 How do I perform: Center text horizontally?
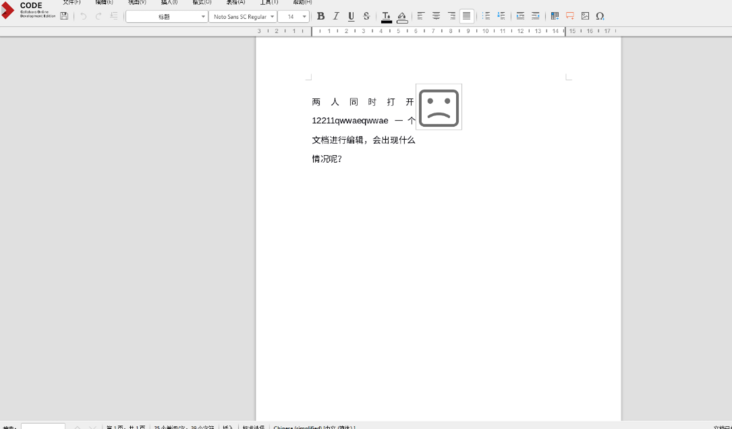point(436,16)
